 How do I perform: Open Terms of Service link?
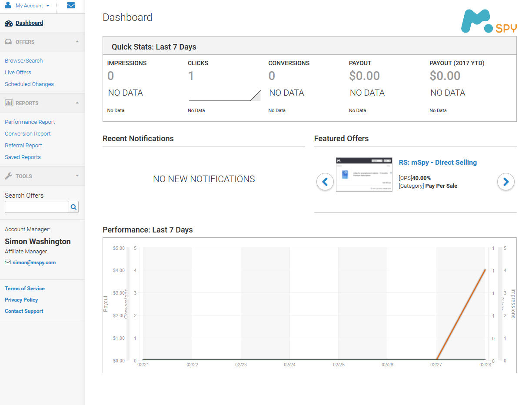[25, 289]
